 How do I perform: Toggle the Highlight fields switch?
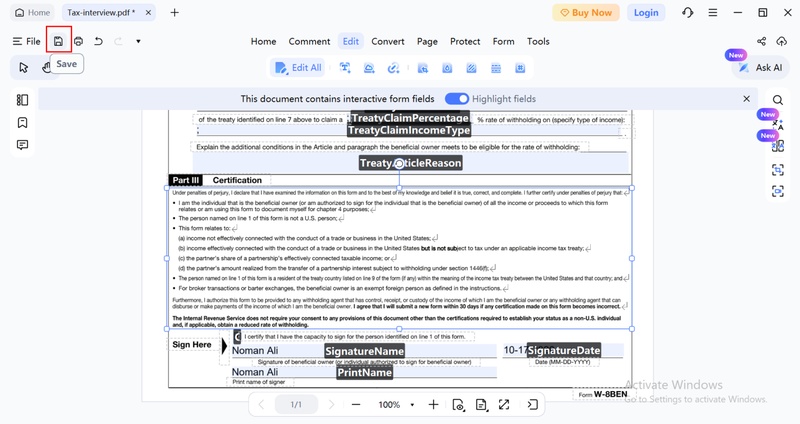pyautogui.click(x=456, y=98)
